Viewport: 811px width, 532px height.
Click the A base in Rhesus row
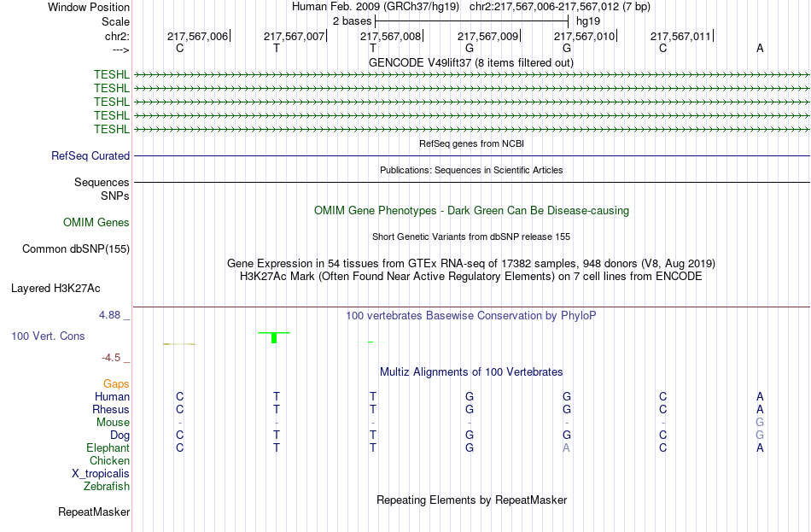(760, 409)
